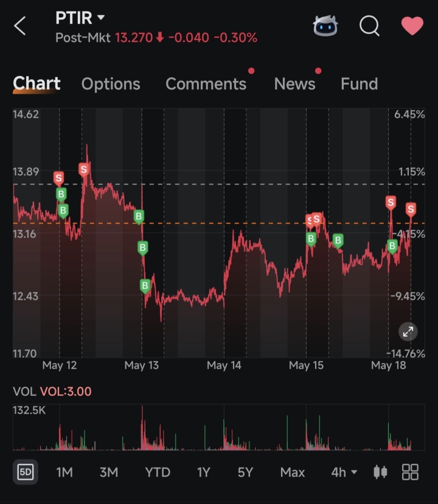Image resolution: width=438 pixels, height=504 pixels.
Task: Select the 5D time range toggle
Action: (26, 472)
